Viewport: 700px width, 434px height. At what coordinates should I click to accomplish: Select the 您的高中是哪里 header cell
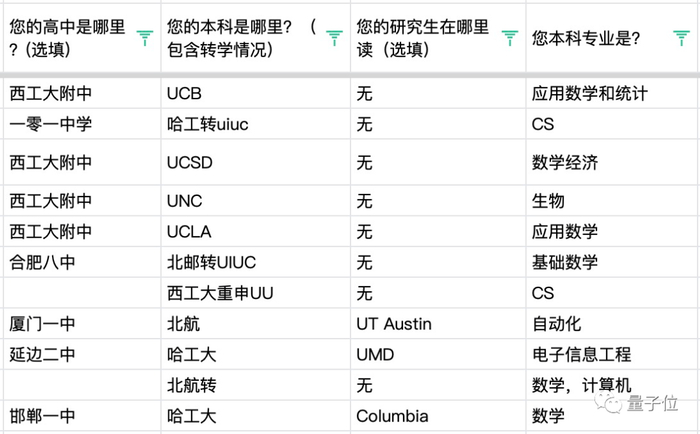68,38
